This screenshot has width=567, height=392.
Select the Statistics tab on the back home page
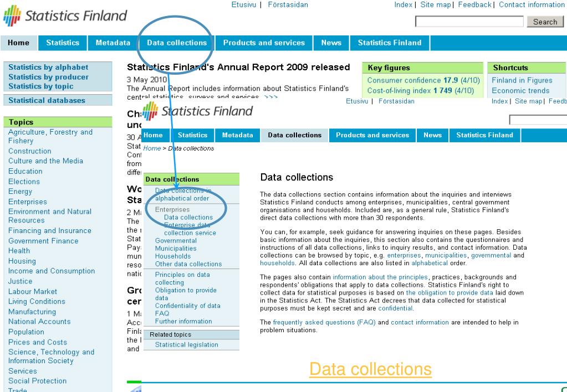[63, 43]
